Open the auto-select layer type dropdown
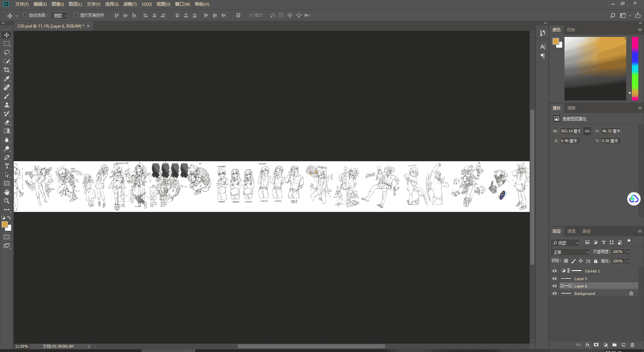Image resolution: width=644 pixels, height=352 pixels. (x=60, y=15)
